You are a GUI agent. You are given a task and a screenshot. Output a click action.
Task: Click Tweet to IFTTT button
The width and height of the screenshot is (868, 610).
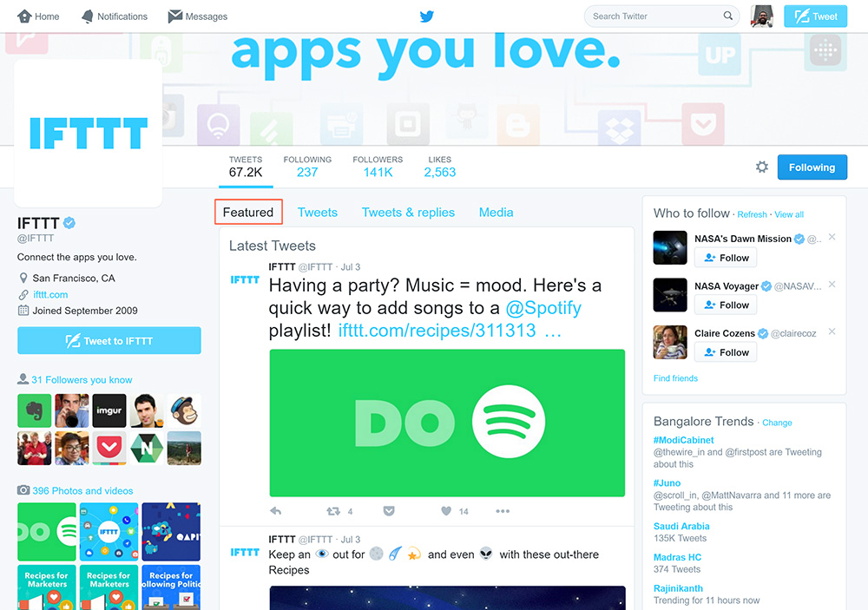[109, 340]
